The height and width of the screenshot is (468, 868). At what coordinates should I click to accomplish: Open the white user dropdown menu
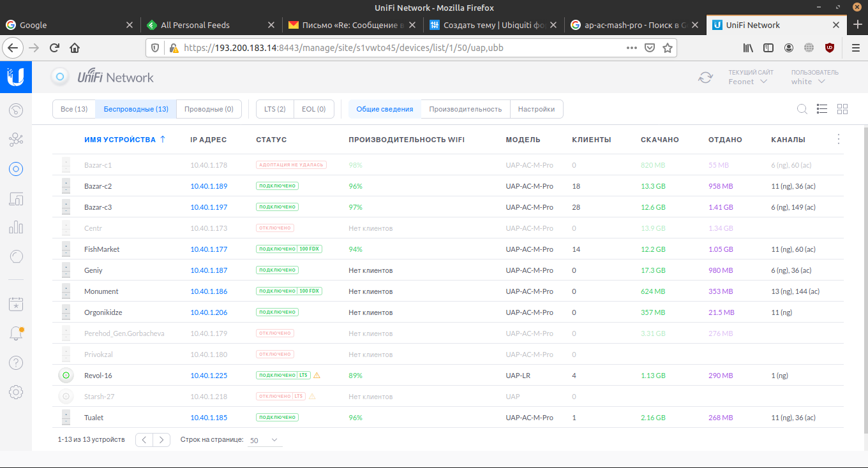point(808,82)
